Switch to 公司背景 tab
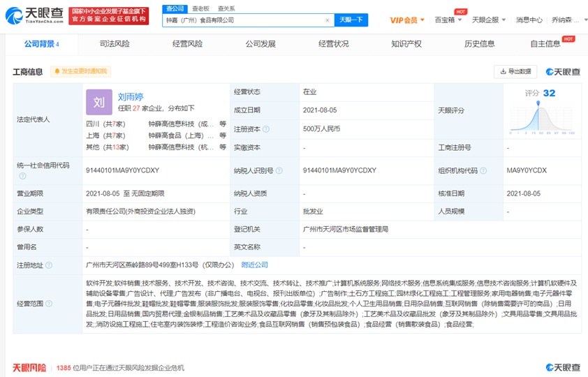Image resolution: width=588 pixels, height=377 pixels. click(x=42, y=44)
